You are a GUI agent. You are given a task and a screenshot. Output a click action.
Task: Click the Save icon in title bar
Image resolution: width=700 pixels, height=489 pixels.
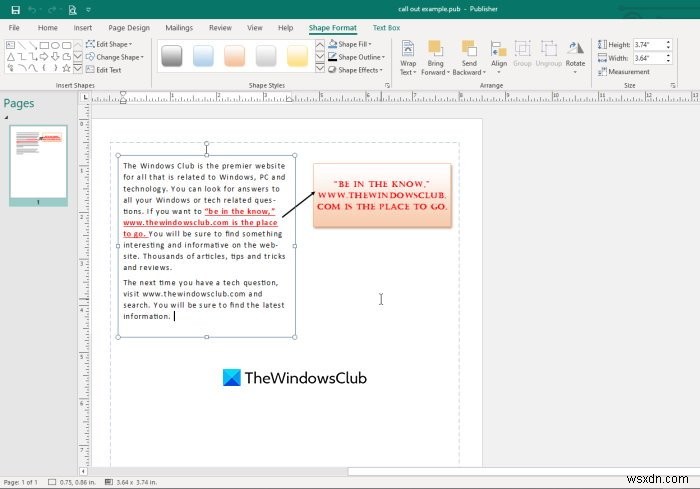tap(16, 9)
